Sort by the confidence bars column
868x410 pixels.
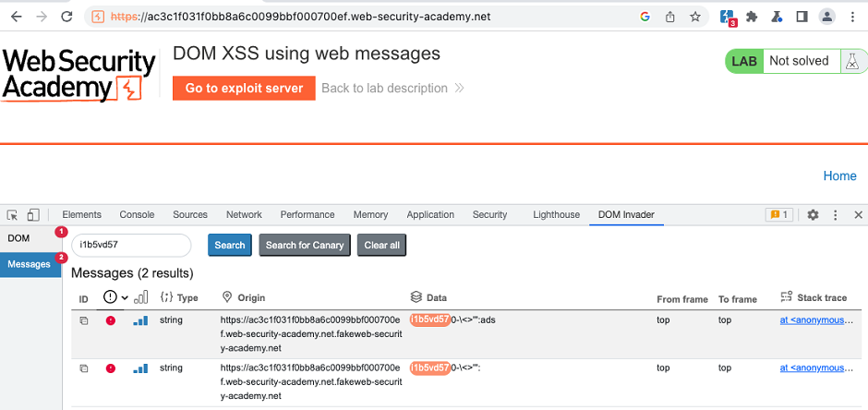141,297
